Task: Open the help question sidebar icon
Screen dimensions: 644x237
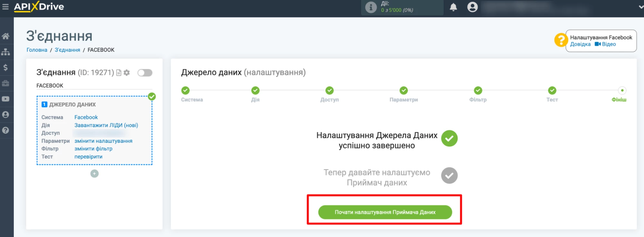Action: [x=5, y=130]
